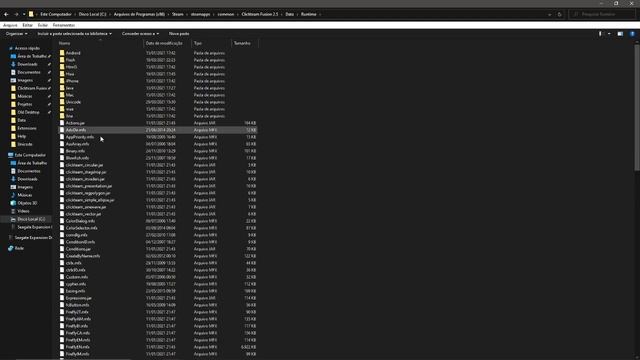Sort by the Tamanho column header
This screenshot has width=640, height=360.
coord(242,43)
